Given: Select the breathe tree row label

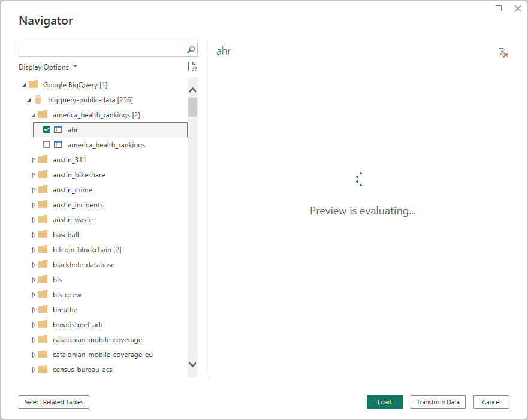Looking at the screenshot, I should (65, 310).
